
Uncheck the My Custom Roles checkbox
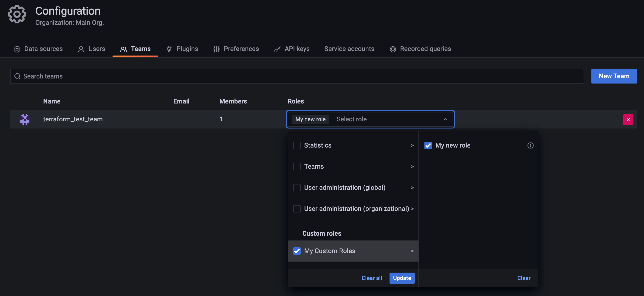click(297, 251)
